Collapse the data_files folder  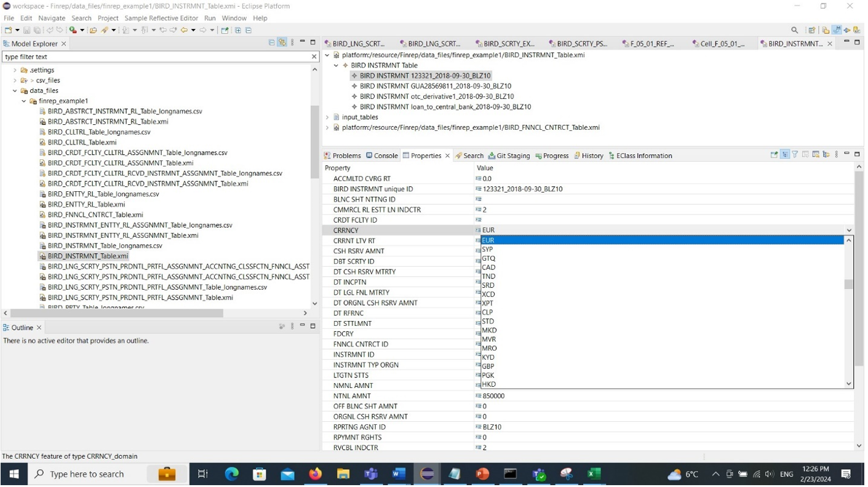tap(15, 90)
